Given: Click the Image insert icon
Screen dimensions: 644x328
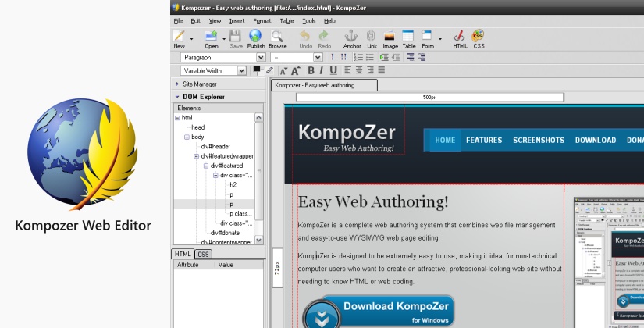Looking at the screenshot, I should point(390,38).
